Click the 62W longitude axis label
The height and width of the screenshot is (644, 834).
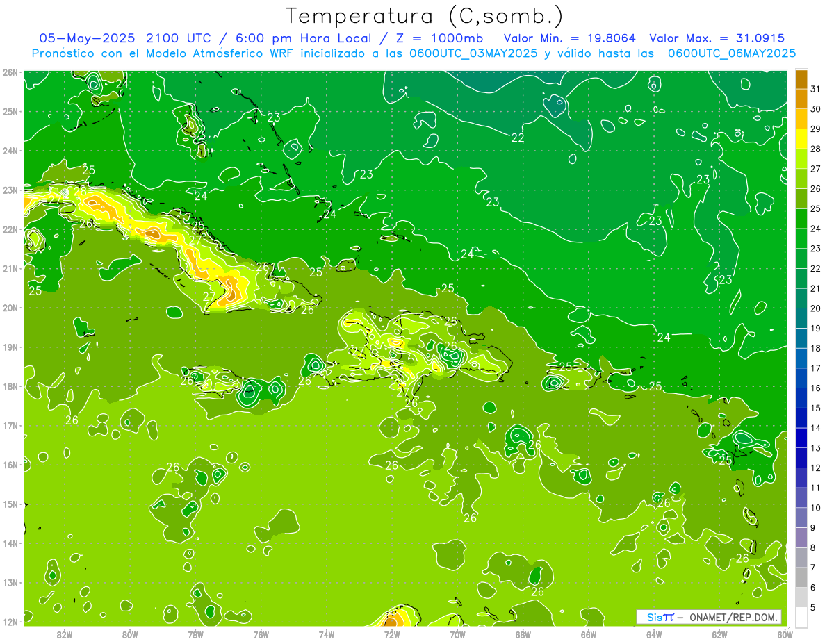point(719,635)
